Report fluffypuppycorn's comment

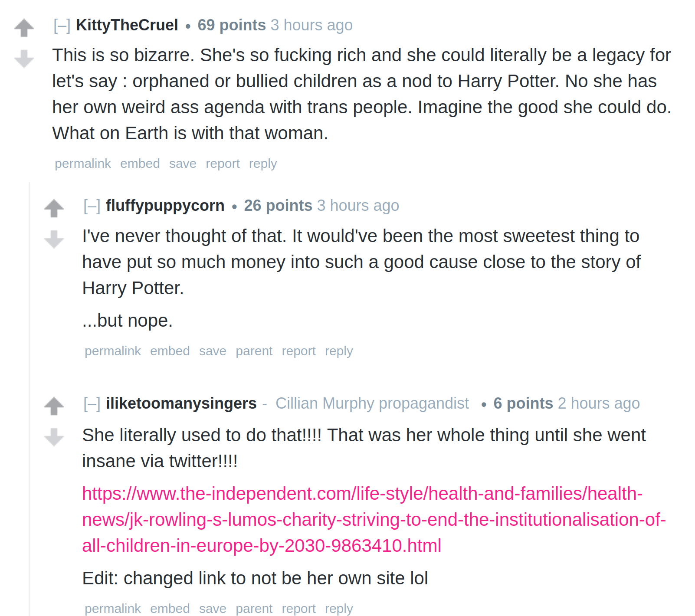[x=298, y=351]
